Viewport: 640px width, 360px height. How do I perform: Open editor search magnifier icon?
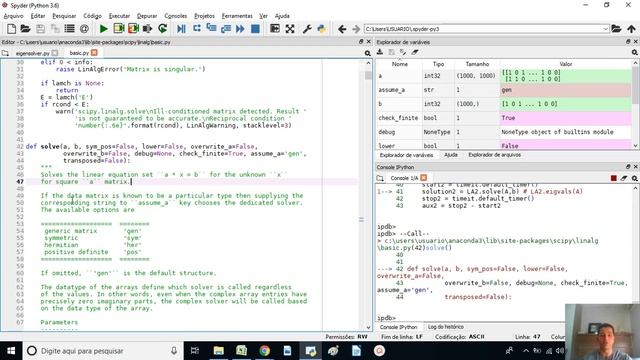(x=367, y=53)
